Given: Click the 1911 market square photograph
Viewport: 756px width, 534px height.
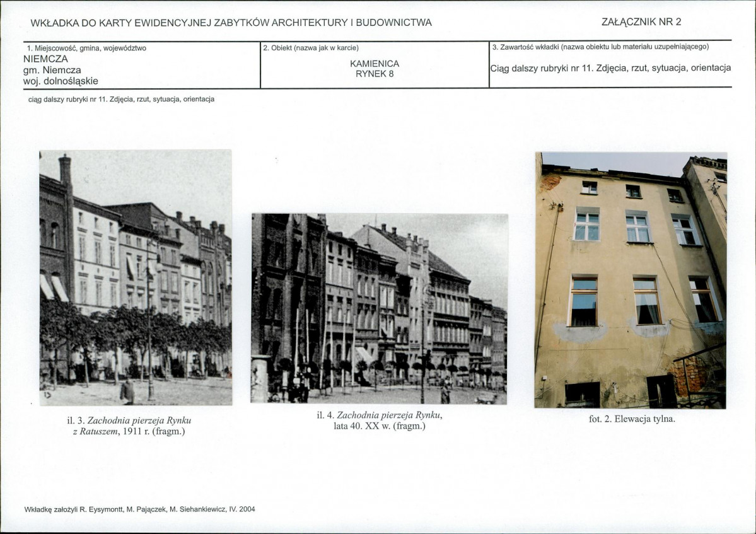Looking at the screenshot, I should click(136, 277).
